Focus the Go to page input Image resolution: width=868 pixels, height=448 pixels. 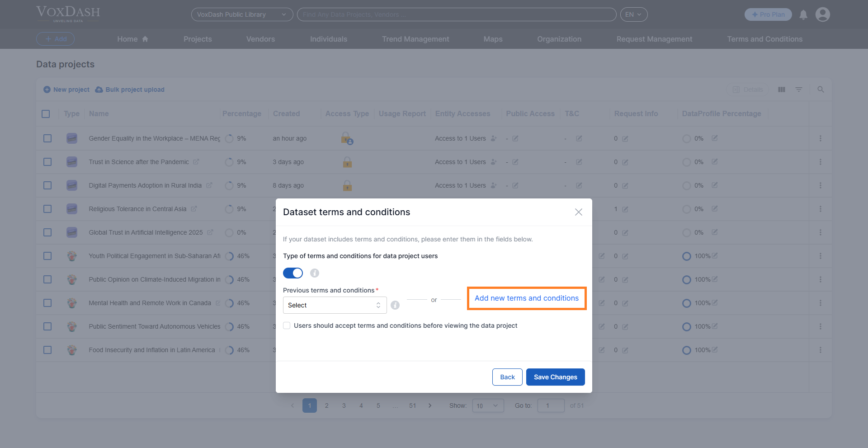(x=551, y=406)
